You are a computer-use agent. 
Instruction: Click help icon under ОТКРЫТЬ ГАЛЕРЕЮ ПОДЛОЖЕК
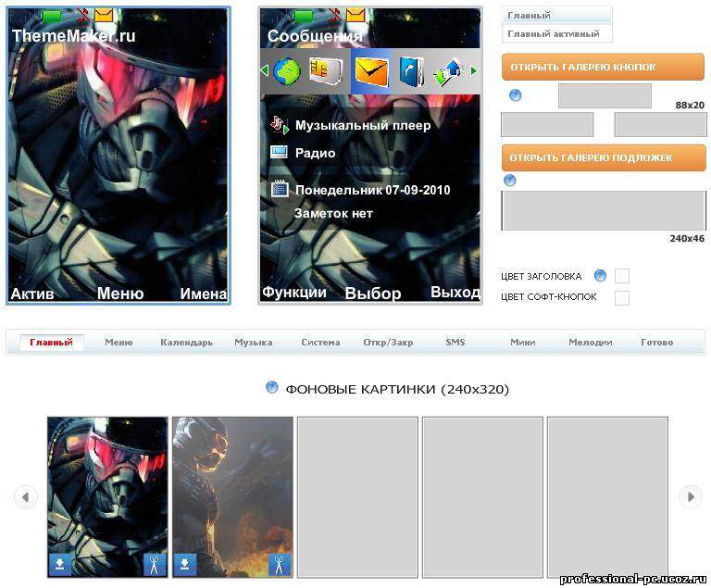pos(510,181)
